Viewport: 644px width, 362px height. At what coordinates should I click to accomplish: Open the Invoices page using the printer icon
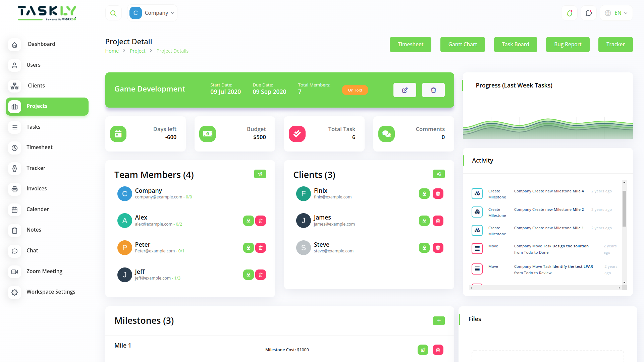[14, 189]
